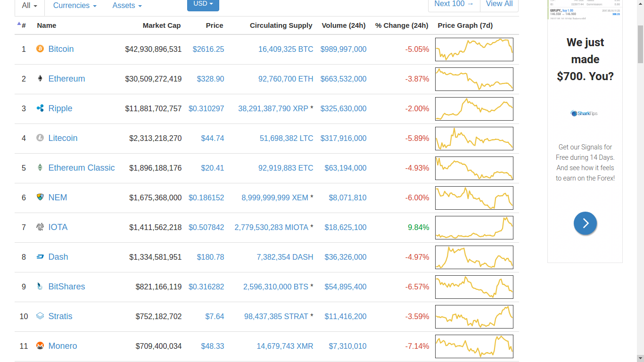Expand the Assets dropdown
The image size is (644, 362).
127,6
